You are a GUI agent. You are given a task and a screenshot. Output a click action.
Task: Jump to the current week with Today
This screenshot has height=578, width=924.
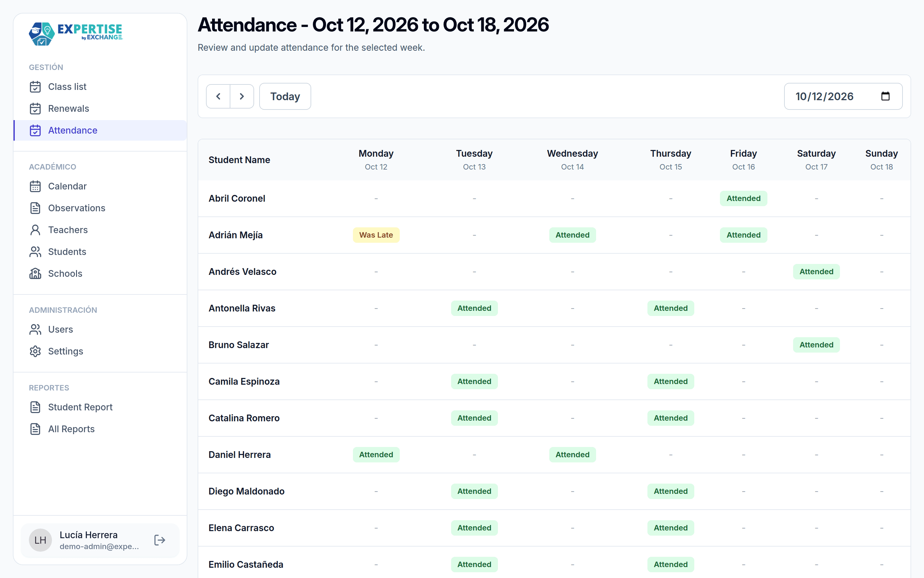(285, 96)
